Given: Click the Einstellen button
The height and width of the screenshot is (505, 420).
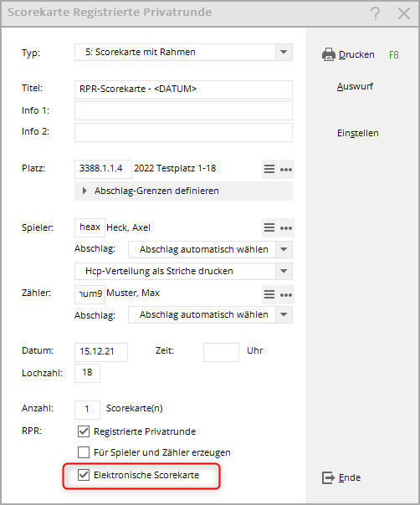Looking at the screenshot, I should tap(358, 133).
